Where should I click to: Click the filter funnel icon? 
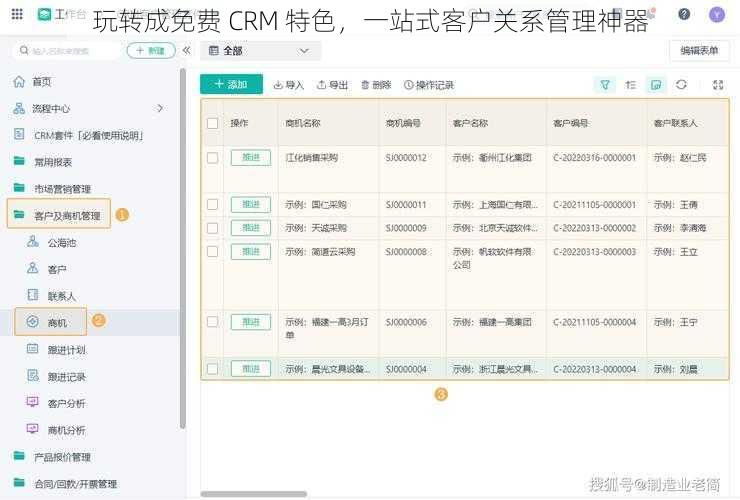[x=605, y=85]
